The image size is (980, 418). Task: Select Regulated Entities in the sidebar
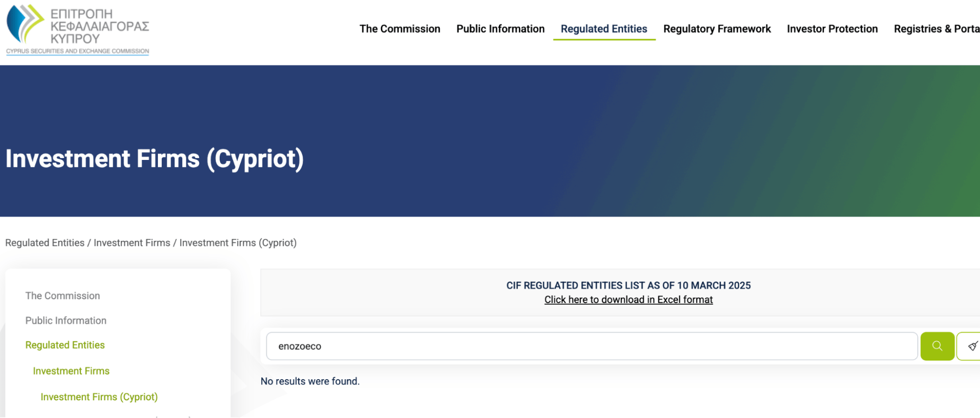click(x=65, y=345)
